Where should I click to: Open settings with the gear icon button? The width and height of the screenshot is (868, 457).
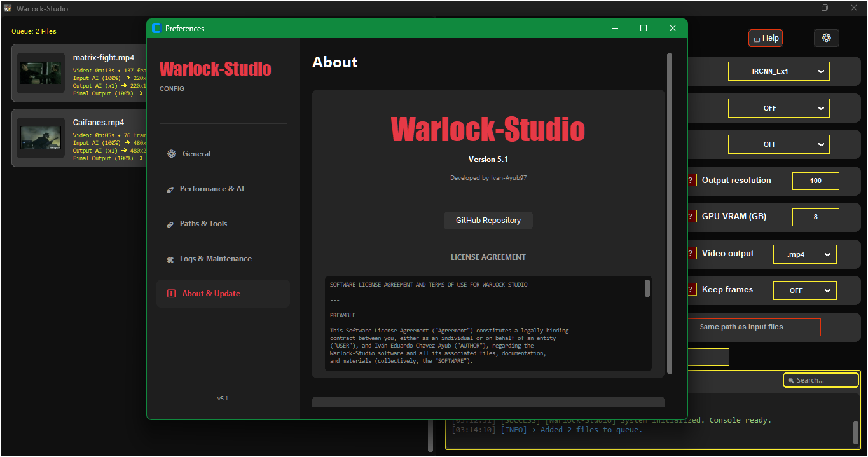pos(826,38)
